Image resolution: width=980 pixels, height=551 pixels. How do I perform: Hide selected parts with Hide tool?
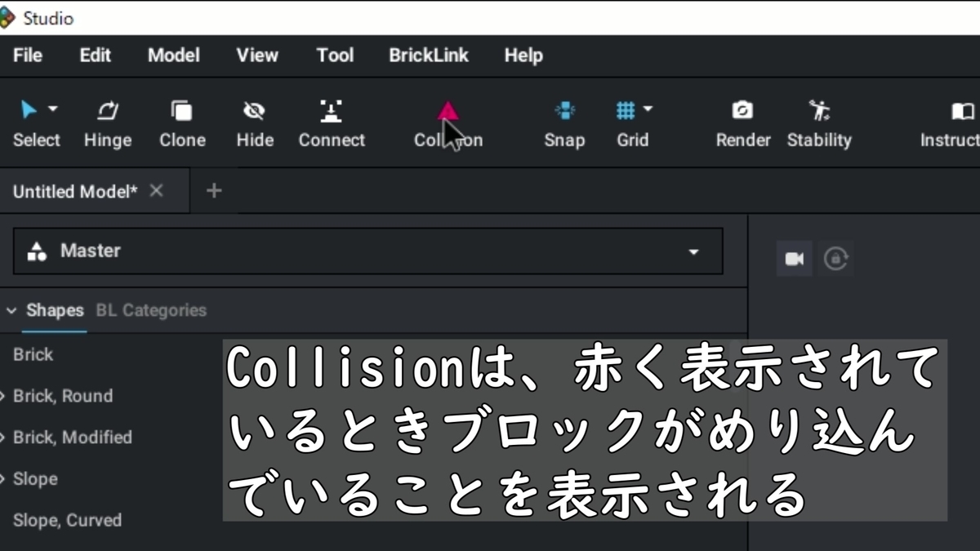[255, 124]
